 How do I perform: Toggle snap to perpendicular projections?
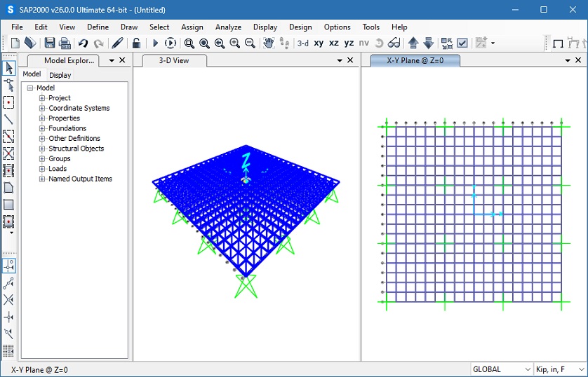coord(8,317)
